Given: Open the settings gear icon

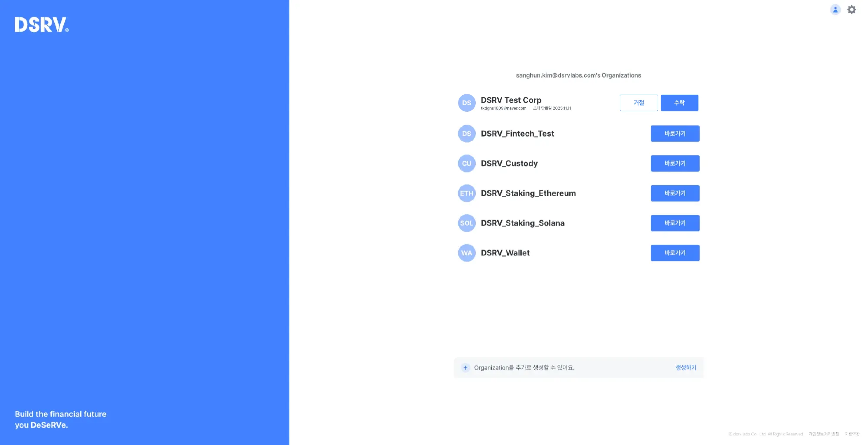Looking at the screenshot, I should click(852, 10).
